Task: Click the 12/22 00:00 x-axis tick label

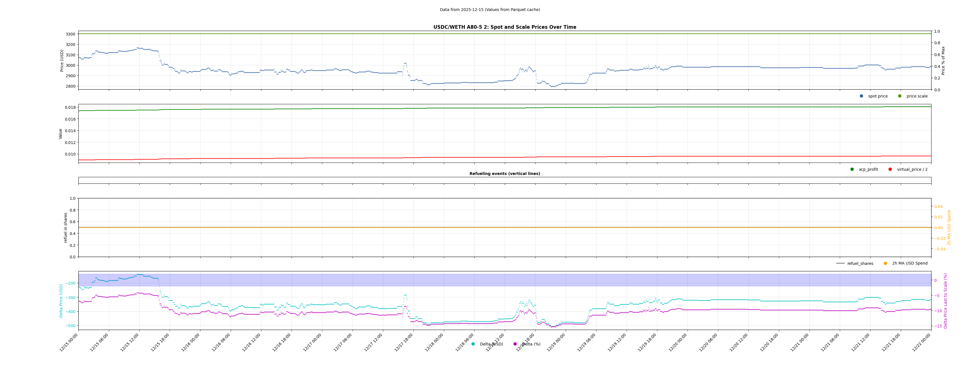Action: coord(922,342)
